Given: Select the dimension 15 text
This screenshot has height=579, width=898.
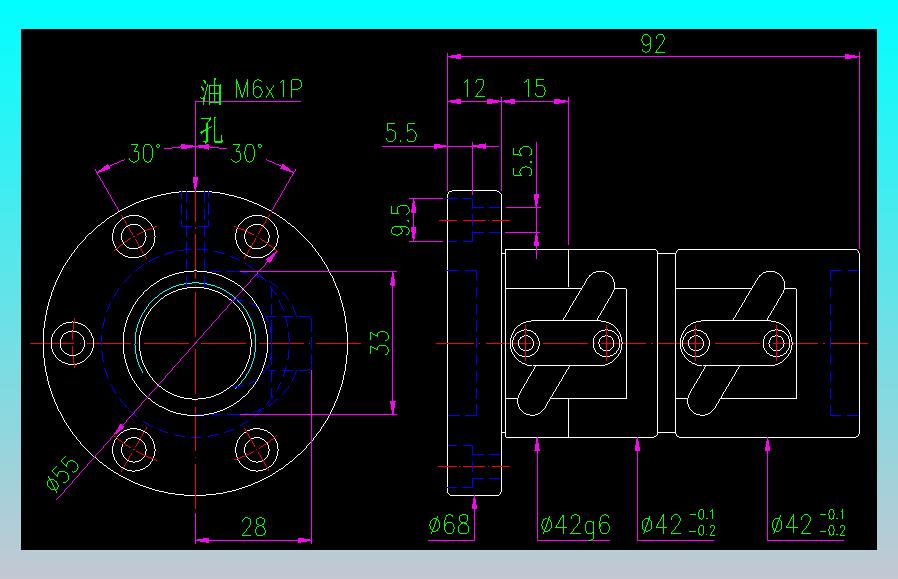Looking at the screenshot, I should 534,88.
